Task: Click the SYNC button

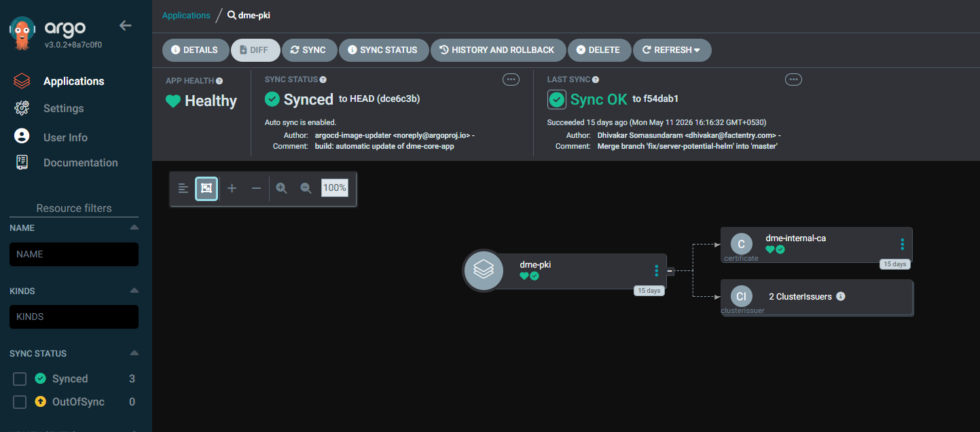Action: pyautogui.click(x=308, y=50)
